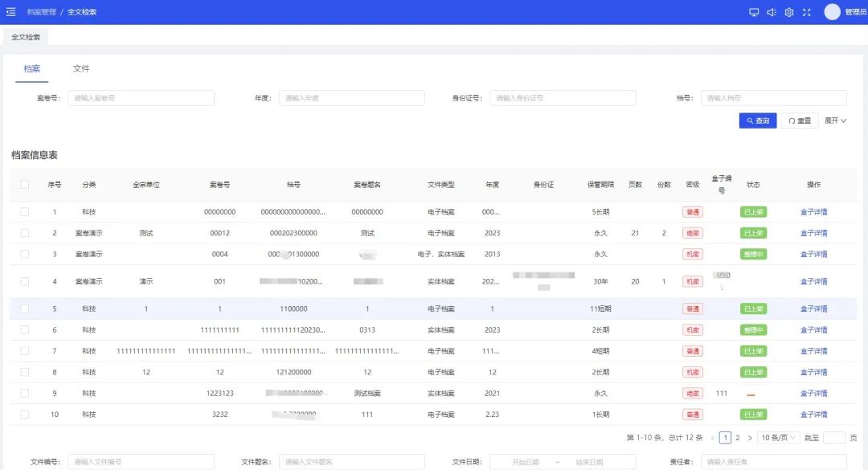
Task: Click the 已上架 status tag in row 1
Action: [x=753, y=212]
